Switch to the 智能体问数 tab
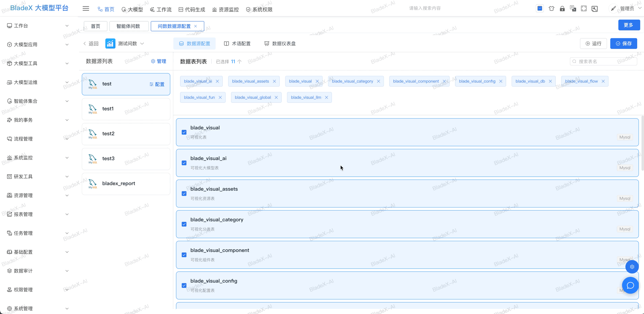 129,26
